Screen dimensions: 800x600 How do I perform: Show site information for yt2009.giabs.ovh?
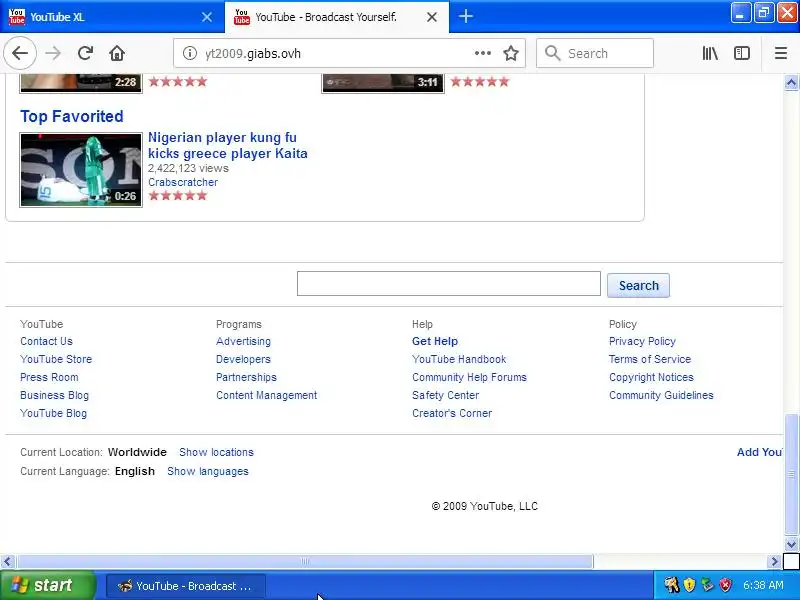pyautogui.click(x=189, y=53)
